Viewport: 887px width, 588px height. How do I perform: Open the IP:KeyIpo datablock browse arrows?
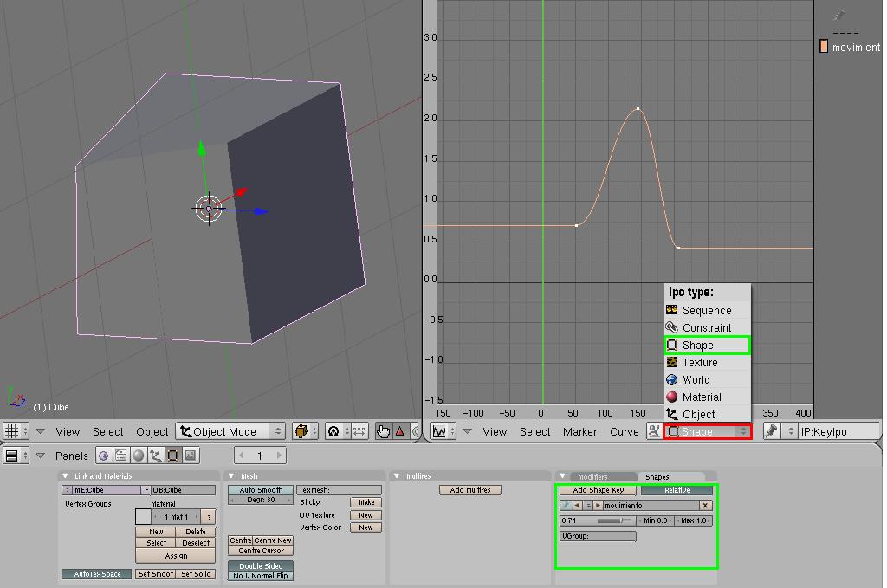(x=791, y=431)
